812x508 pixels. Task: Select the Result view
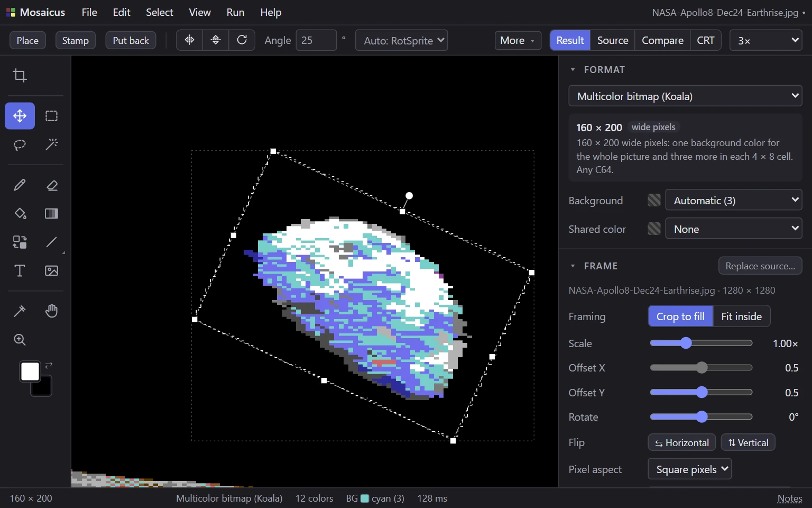tap(570, 40)
